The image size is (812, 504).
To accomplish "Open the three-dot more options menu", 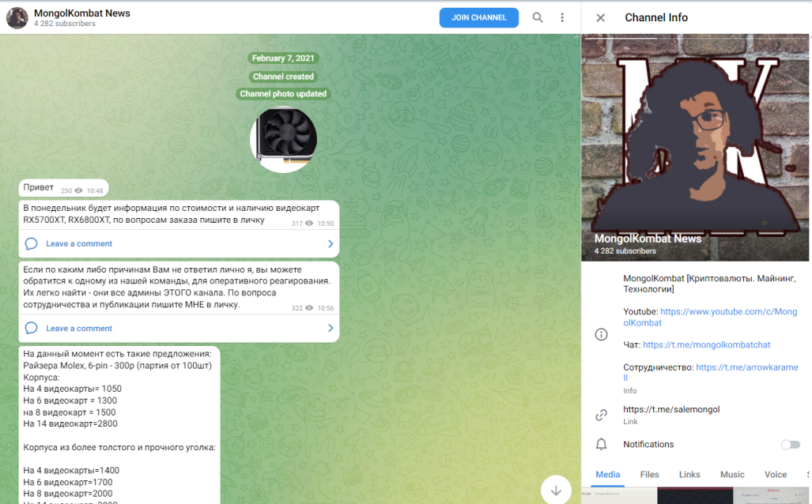I will click(x=562, y=17).
